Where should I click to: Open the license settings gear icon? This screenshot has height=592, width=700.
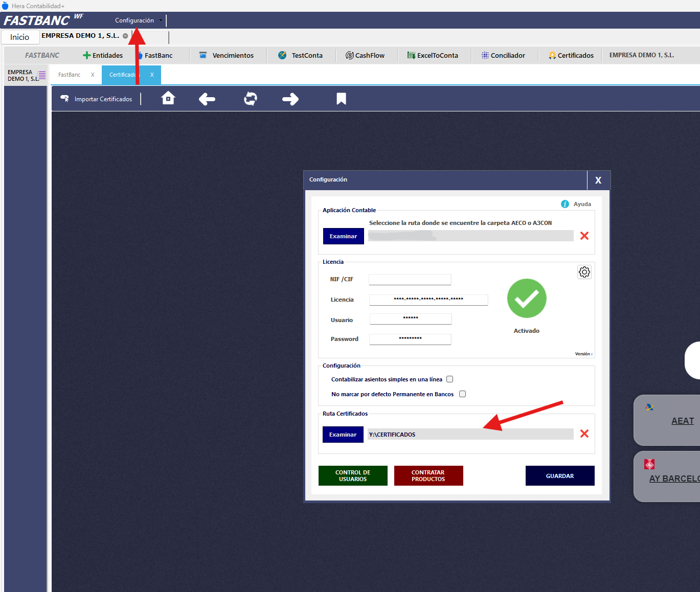pyautogui.click(x=584, y=272)
